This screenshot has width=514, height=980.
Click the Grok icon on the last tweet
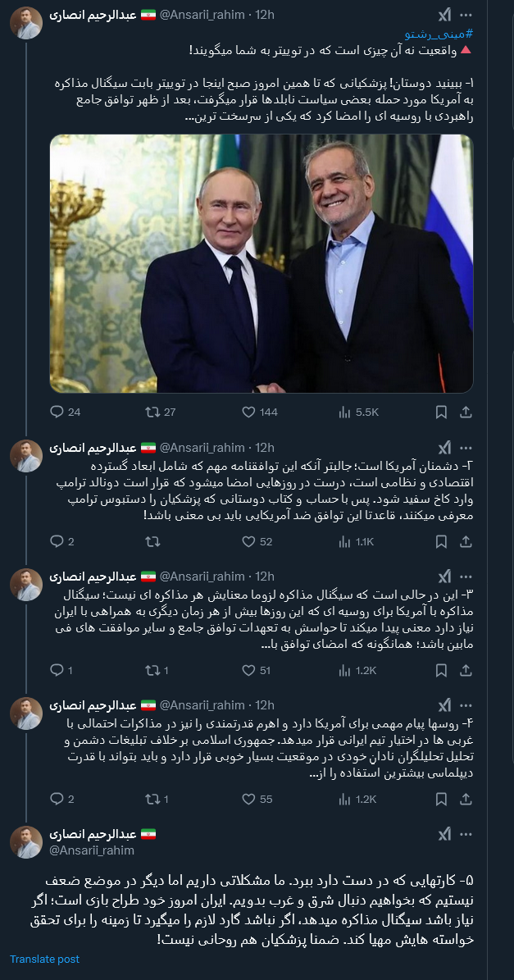[x=445, y=832]
